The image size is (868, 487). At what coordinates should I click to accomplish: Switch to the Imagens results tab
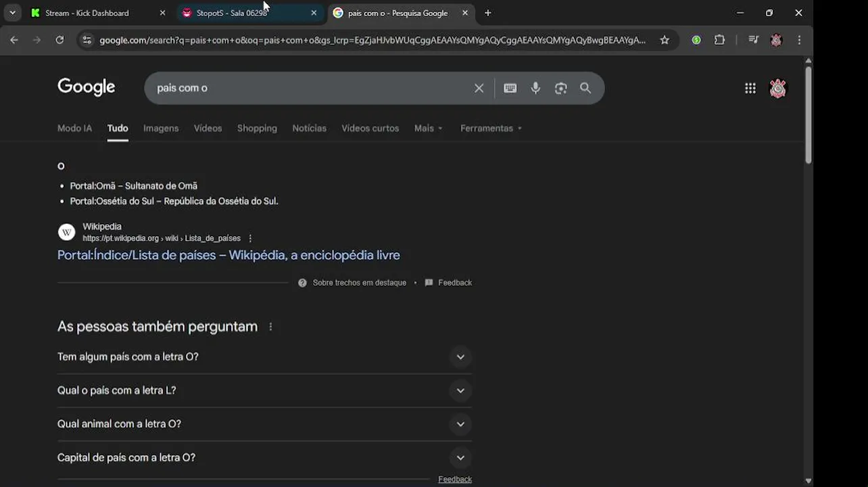click(161, 128)
